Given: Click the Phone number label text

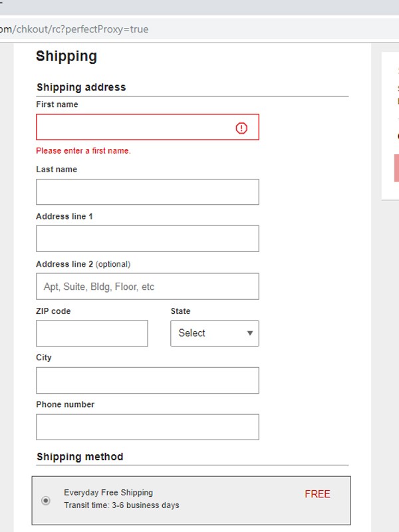Looking at the screenshot, I should tap(65, 404).
